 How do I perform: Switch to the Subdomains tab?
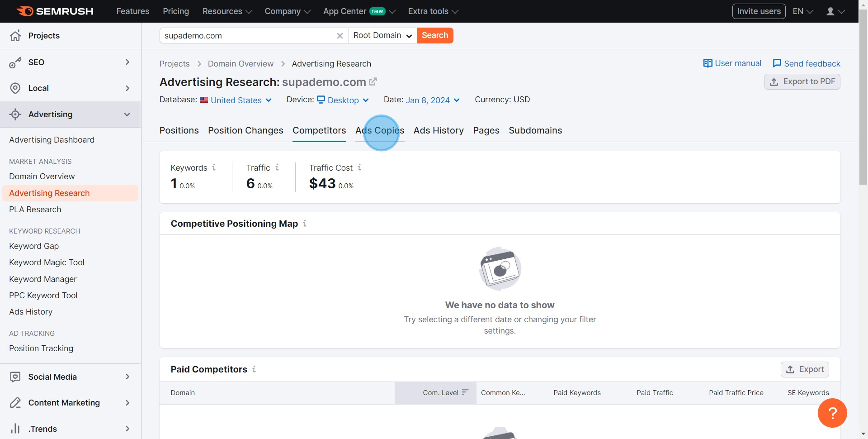(535, 130)
